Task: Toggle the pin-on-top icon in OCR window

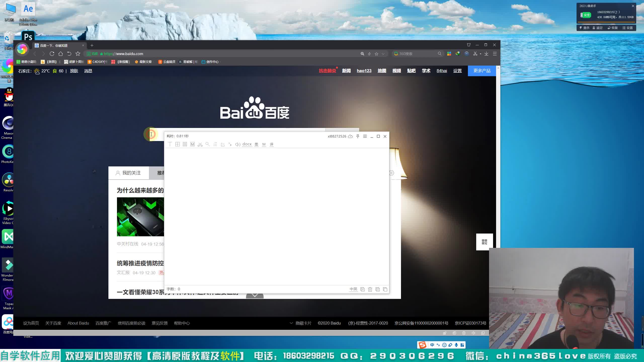Action: (358, 136)
